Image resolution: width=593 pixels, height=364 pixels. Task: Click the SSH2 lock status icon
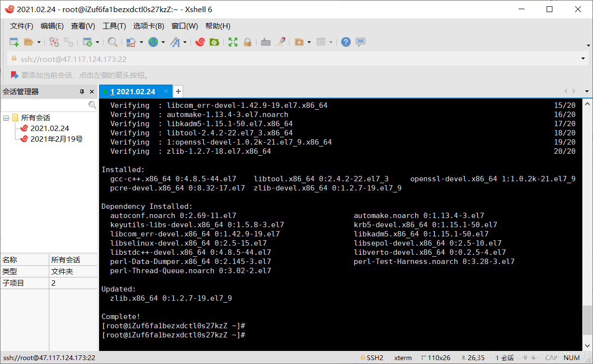(362, 358)
